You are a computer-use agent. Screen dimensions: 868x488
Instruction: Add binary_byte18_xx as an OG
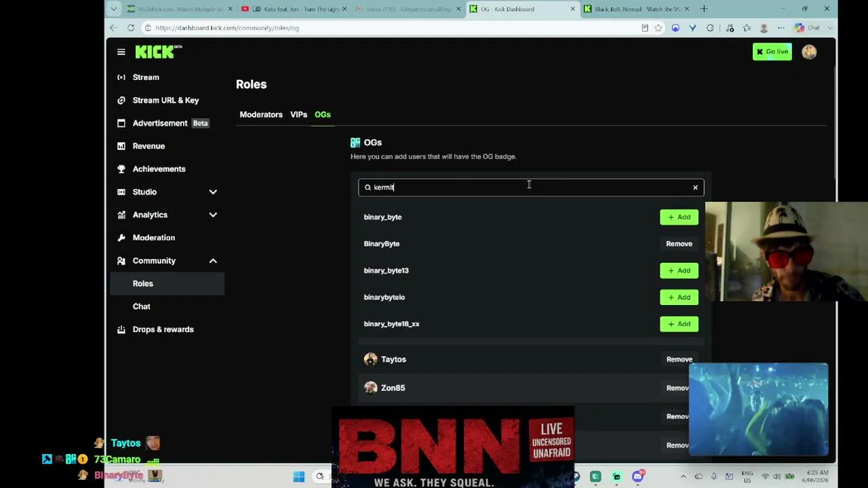coord(679,324)
